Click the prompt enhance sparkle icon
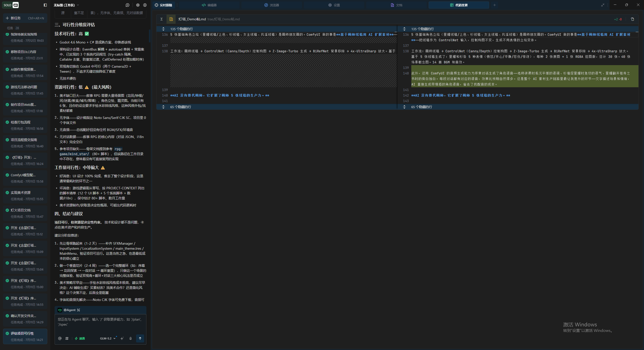This screenshot has height=350, width=644. coord(122,338)
